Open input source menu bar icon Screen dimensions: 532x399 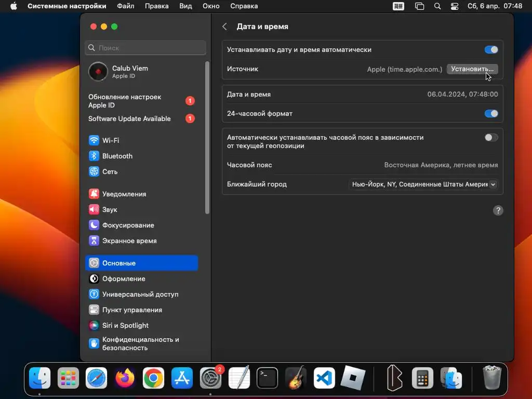[x=398, y=6]
